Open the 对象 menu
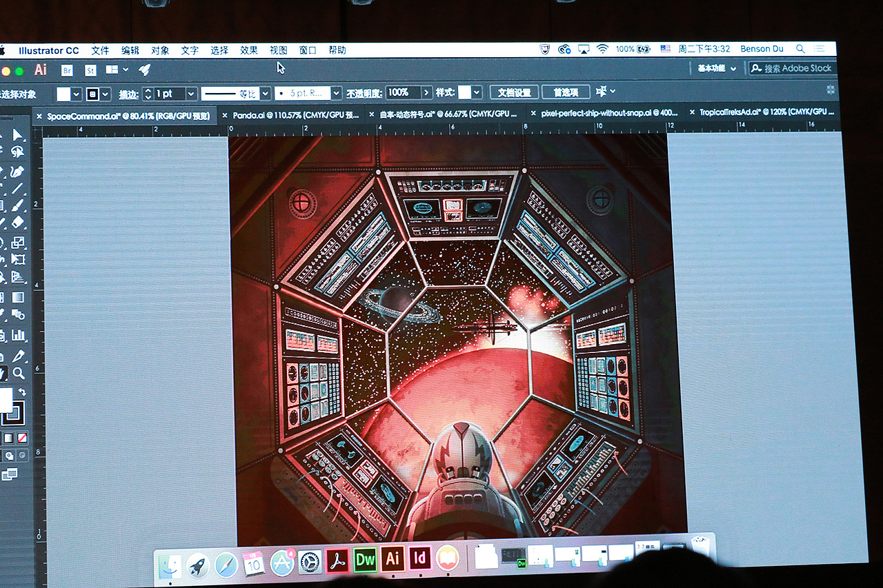The width and height of the screenshot is (883, 588). point(160,50)
